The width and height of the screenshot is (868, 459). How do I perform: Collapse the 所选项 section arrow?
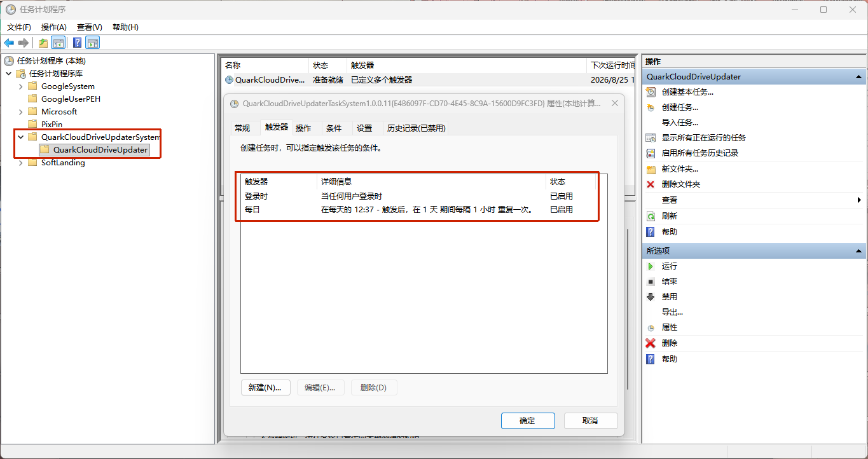pos(859,251)
